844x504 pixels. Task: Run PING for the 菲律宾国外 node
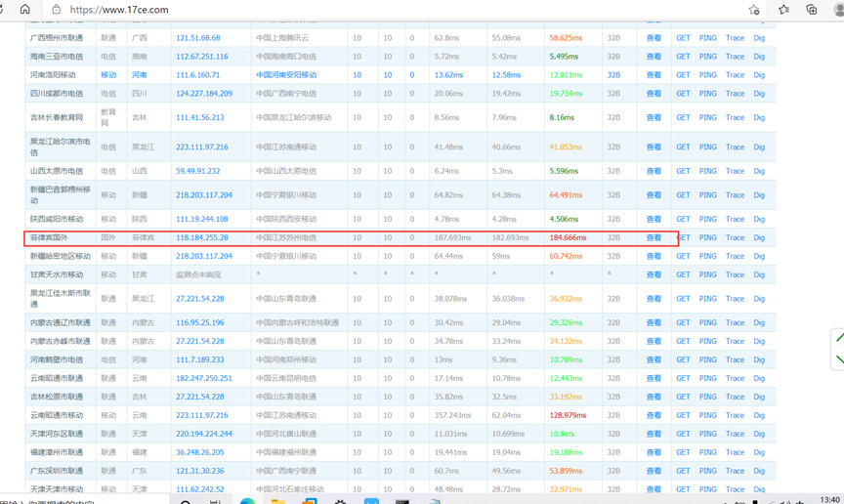click(x=707, y=237)
